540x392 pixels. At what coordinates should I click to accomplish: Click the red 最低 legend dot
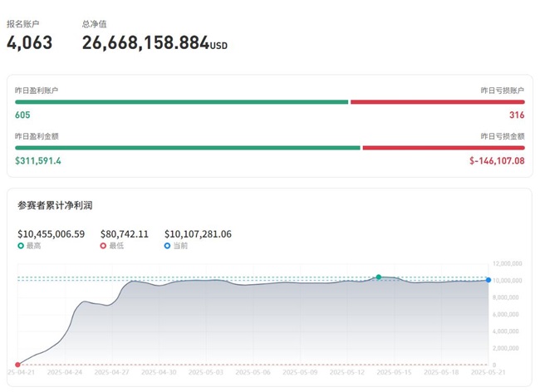(x=103, y=247)
